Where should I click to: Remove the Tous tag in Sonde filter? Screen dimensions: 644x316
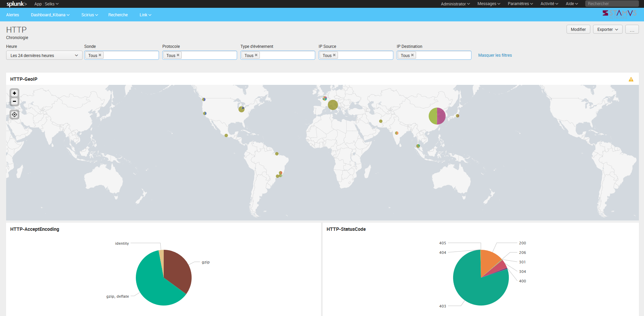100,55
